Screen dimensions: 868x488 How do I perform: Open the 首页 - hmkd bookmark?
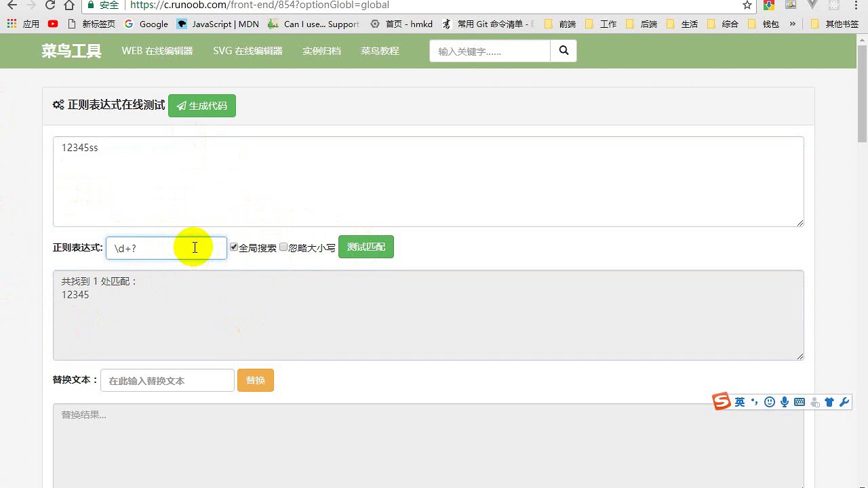[x=401, y=24]
